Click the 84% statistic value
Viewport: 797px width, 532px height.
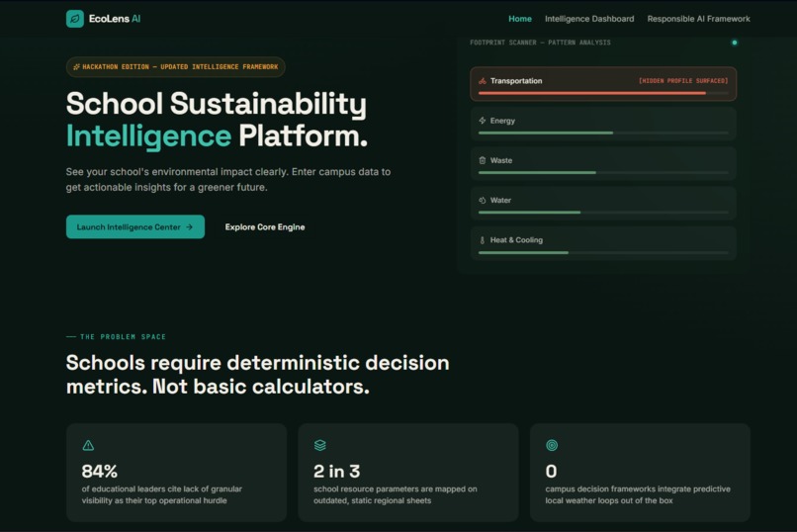[x=99, y=471]
